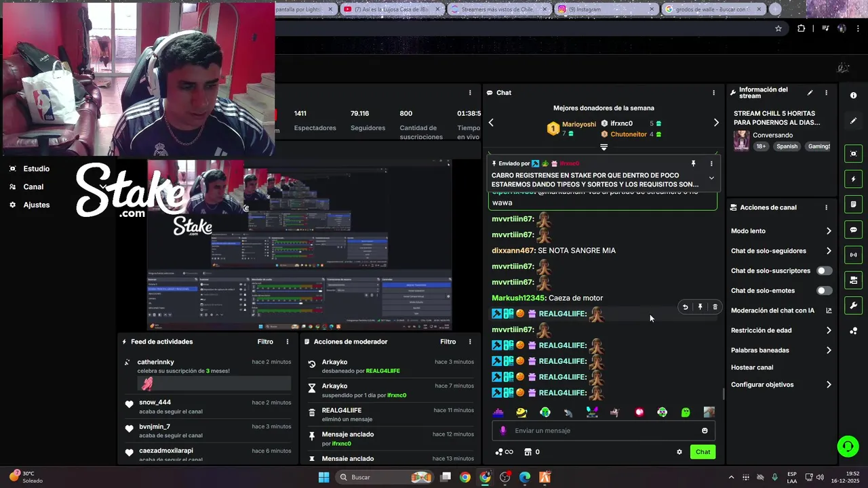Viewport: 868px width, 488px height.
Task: Open stats panel three-dot menu
Action: (x=470, y=93)
